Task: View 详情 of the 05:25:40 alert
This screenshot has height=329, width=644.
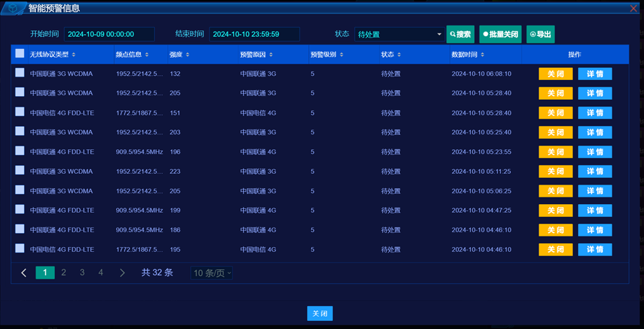Action: coord(595,132)
